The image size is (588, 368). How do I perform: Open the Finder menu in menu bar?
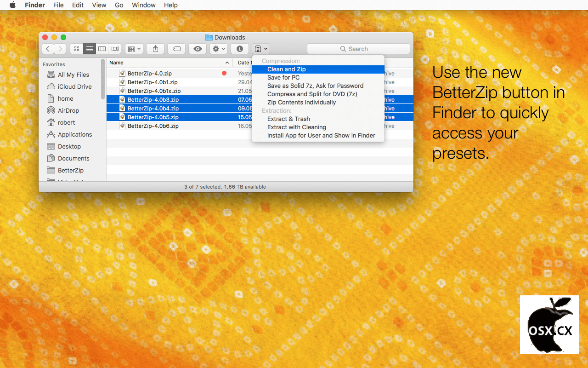pyautogui.click(x=35, y=5)
